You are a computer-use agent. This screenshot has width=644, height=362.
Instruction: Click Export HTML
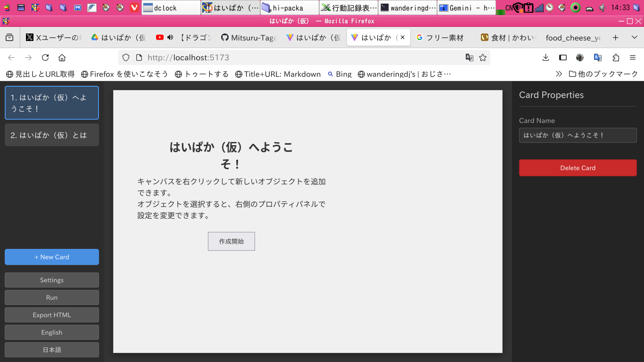tap(52, 315)
